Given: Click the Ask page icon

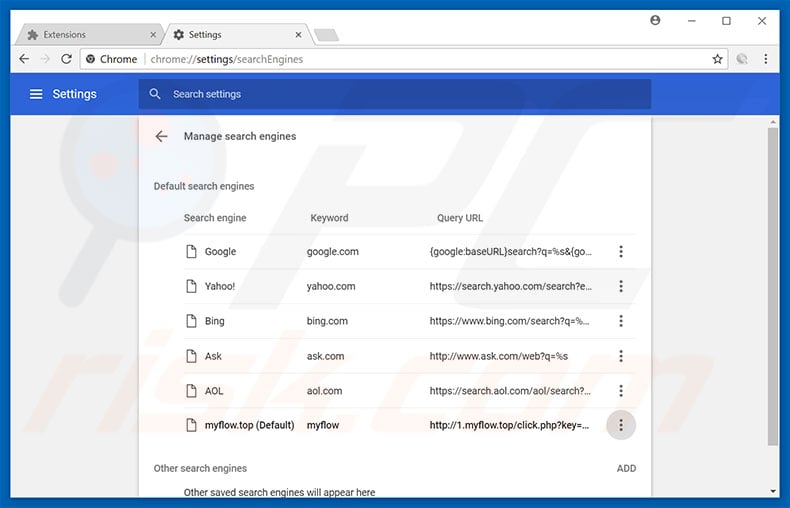Looking at the screenshot, I should pos(191,356).
